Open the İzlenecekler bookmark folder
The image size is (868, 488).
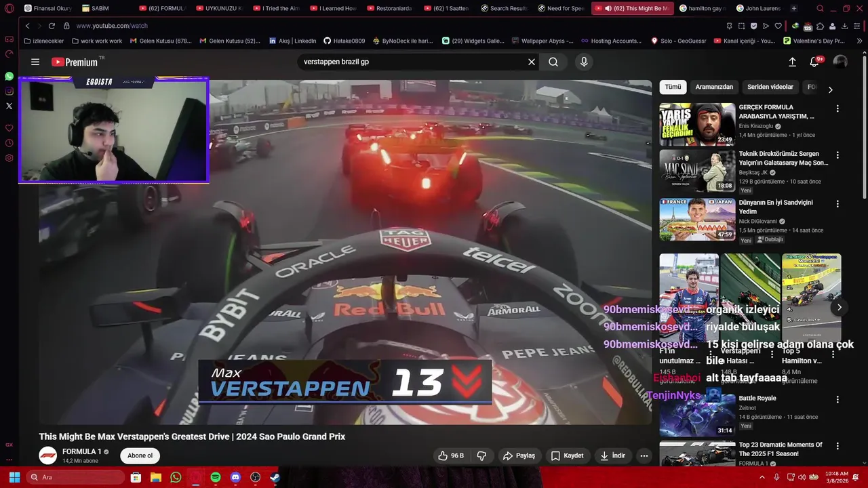[44, 41]
